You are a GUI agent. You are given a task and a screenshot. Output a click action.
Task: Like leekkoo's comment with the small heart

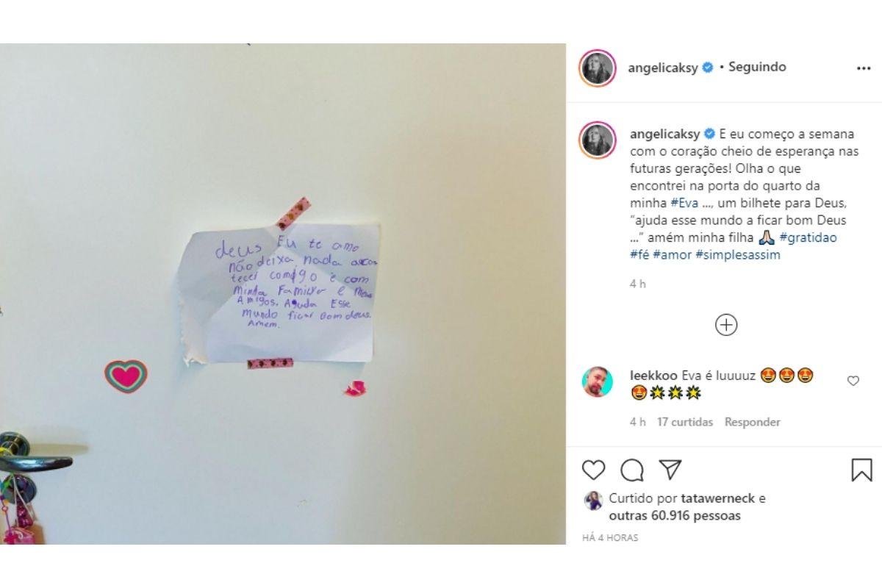click(x=853, y=381)
